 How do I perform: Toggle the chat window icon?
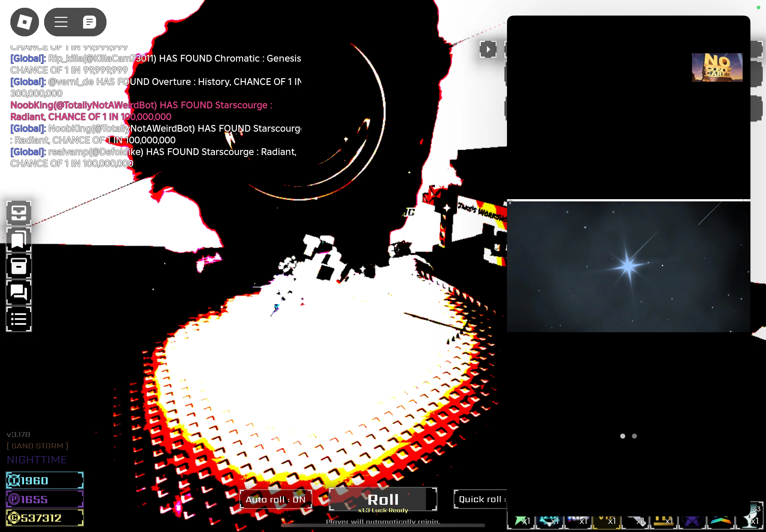[89, 22]
